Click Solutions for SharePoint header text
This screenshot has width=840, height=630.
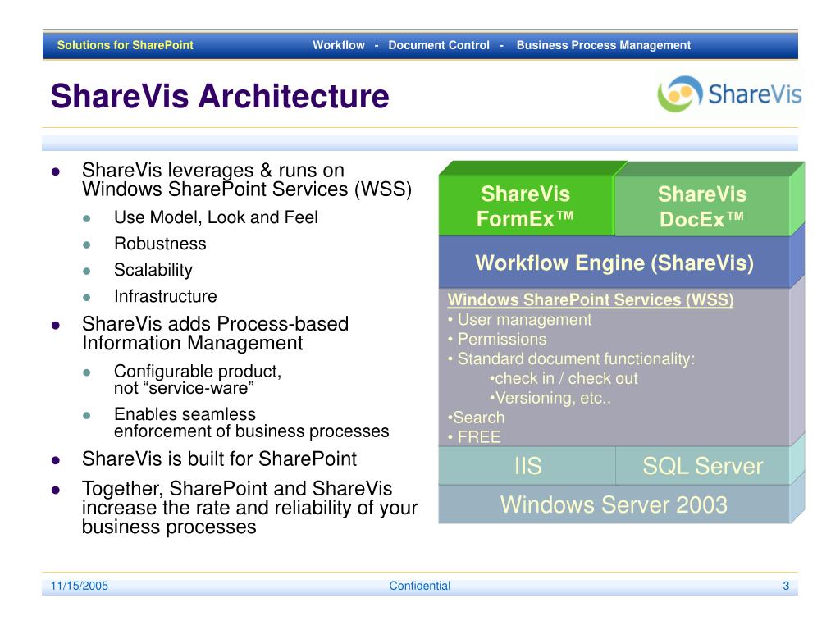(x=125, y=45)
